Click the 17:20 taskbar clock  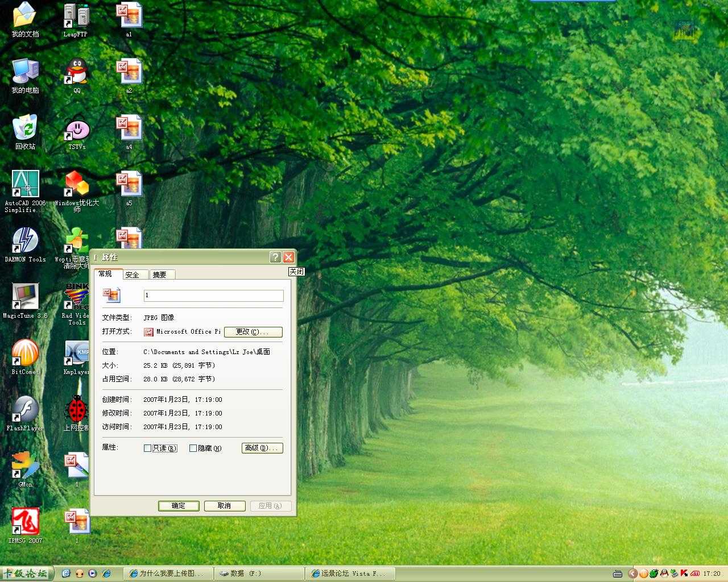click(712, 574)
